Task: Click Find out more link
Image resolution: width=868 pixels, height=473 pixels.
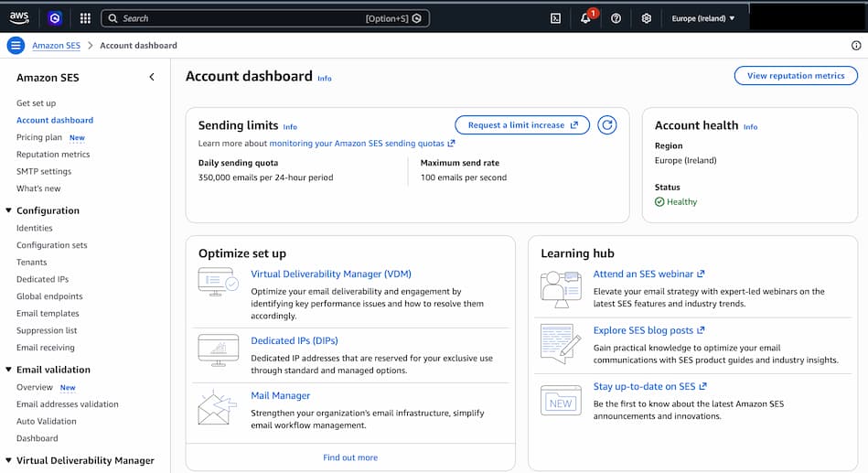Action: click(x=350, y=457)
